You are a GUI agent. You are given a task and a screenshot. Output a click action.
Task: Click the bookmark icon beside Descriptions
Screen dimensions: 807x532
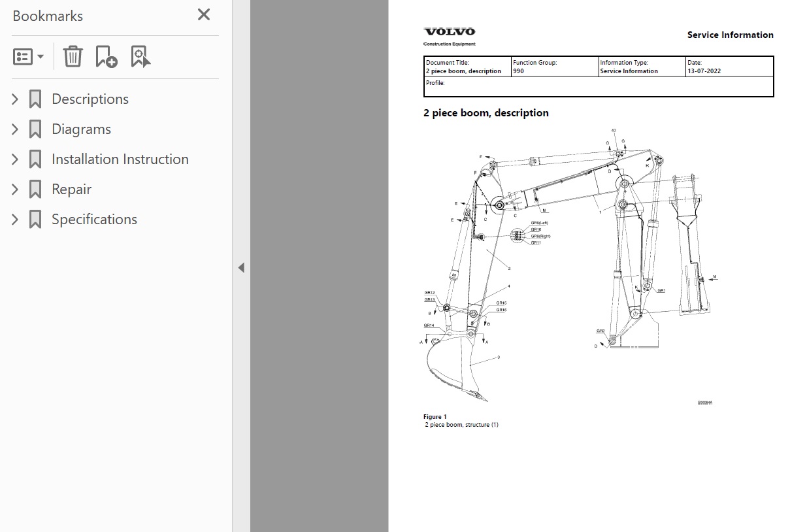35,99
